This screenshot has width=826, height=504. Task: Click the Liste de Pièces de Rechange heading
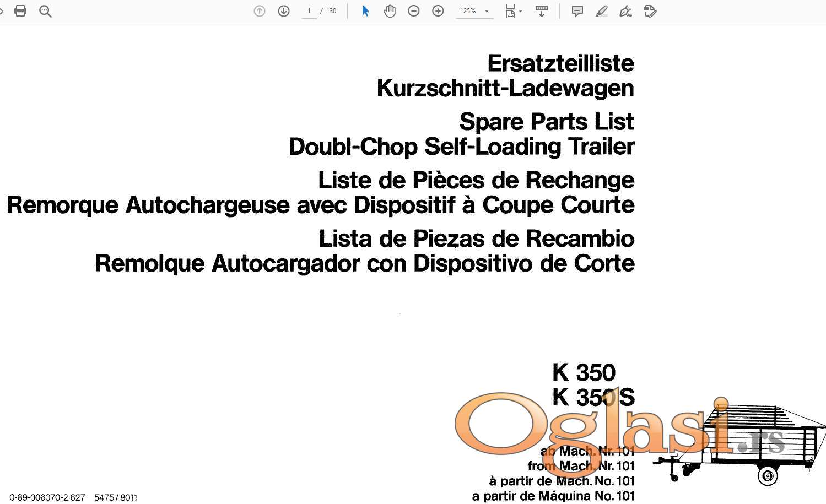pyautogui.click(x=477, y=180)
